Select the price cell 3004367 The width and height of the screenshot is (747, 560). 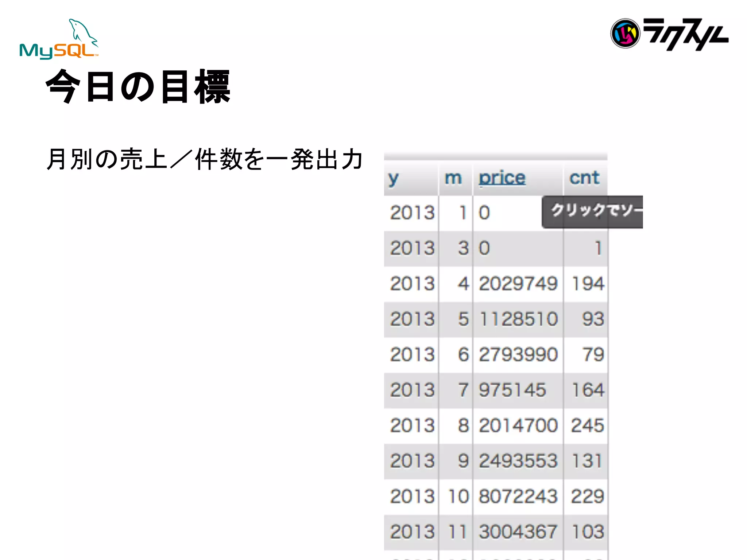518,532
